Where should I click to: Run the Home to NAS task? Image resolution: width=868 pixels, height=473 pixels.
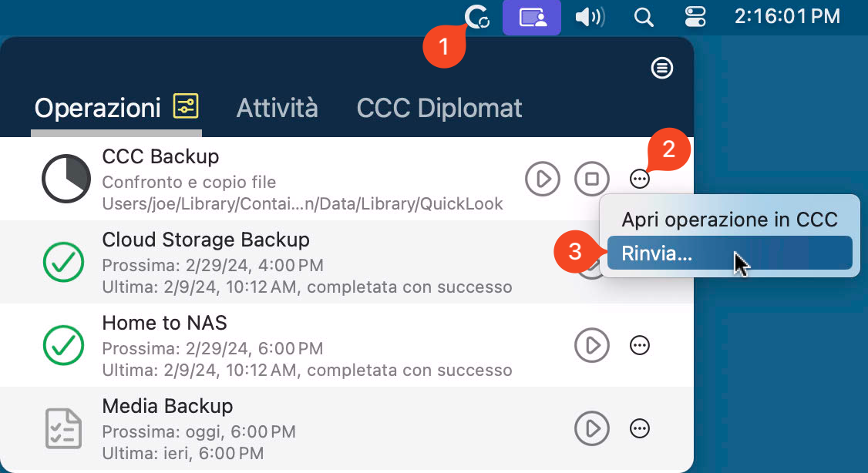click(x=592, y=345)
